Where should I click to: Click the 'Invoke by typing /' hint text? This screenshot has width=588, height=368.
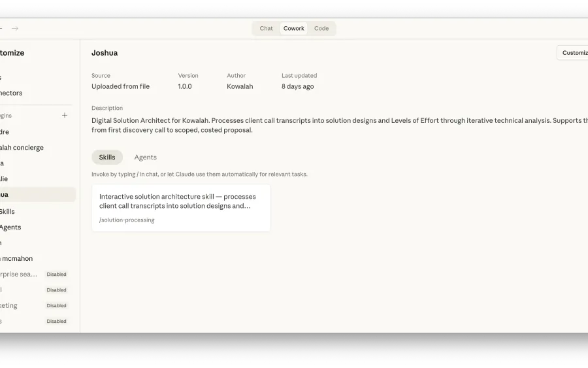pos(199,175)
